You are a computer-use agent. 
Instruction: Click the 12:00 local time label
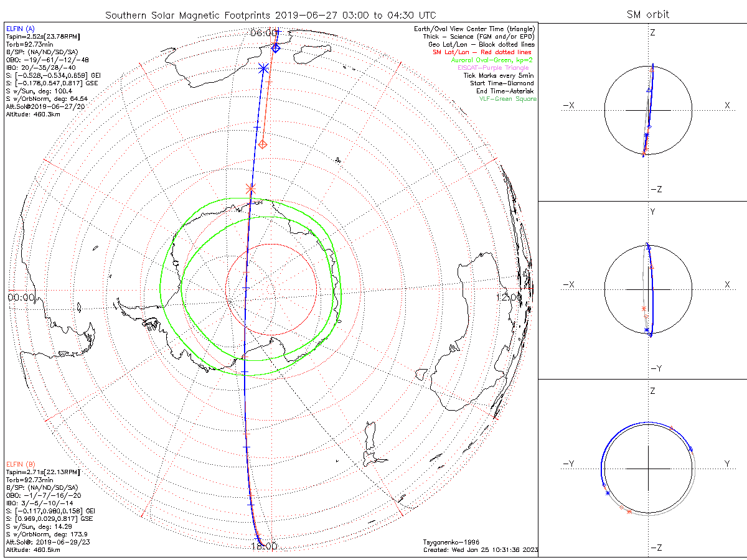point(509,297)
